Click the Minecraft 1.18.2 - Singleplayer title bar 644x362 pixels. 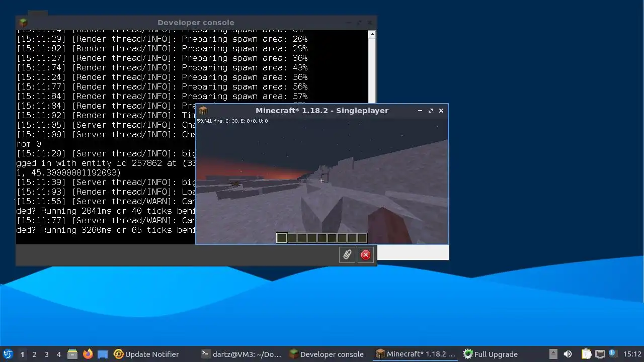(322, 111)
